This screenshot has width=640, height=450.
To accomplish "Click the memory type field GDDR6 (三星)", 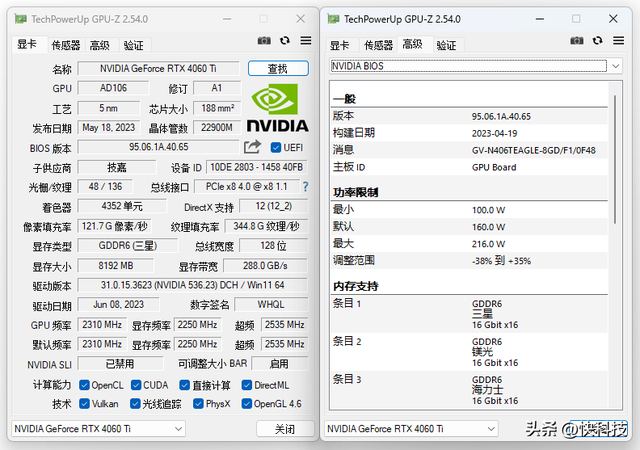I will tap(128, 245).
